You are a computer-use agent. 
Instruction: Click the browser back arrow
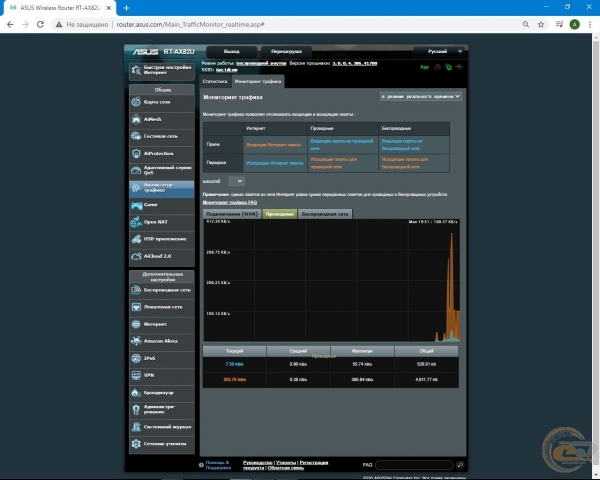pyautogui.click(x=10, y=24)
